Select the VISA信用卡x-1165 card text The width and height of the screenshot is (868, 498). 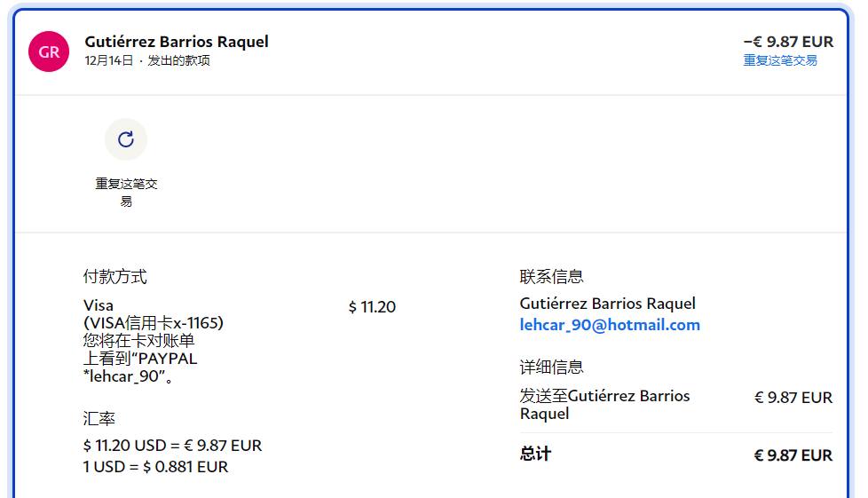pos(154,323)
